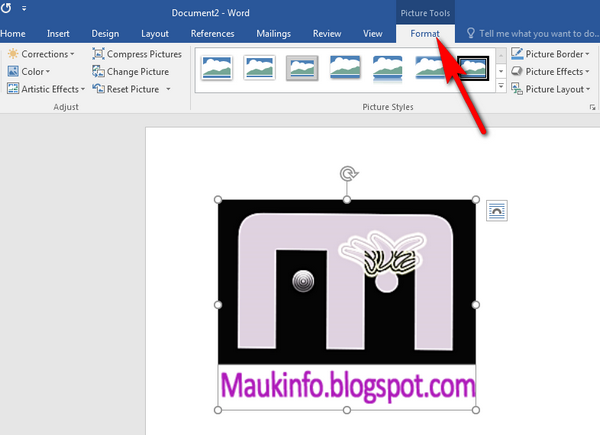
Task: Click the Change Picture icon
Action: click(x=98, y=71)
